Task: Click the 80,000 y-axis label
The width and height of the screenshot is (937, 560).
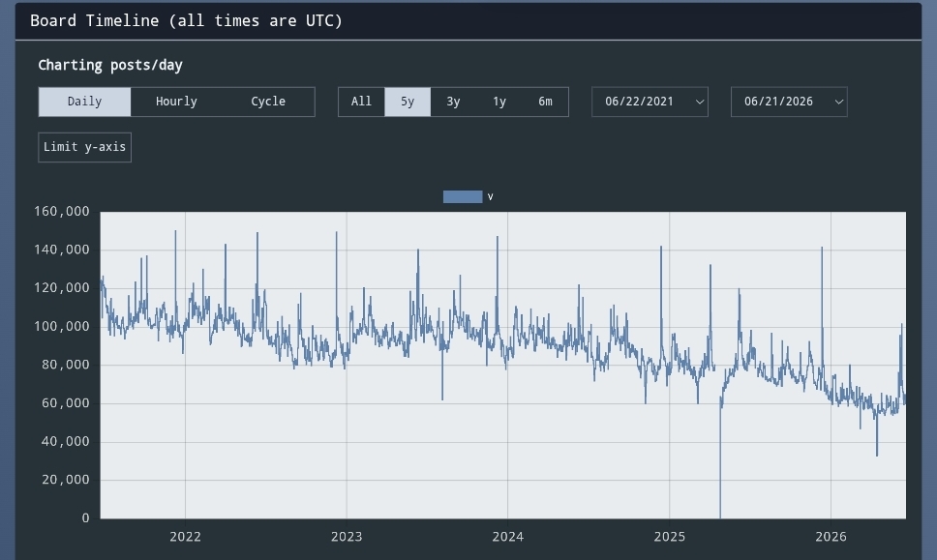Action: pos(65,365)
